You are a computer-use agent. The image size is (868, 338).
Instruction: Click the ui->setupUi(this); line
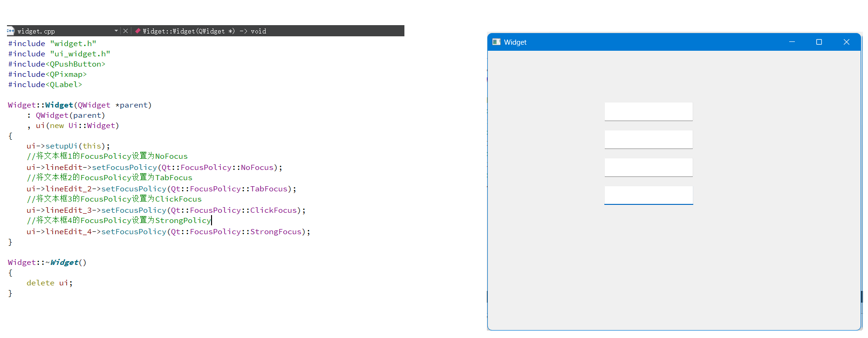pyautogui.click(x=68, y=146)
